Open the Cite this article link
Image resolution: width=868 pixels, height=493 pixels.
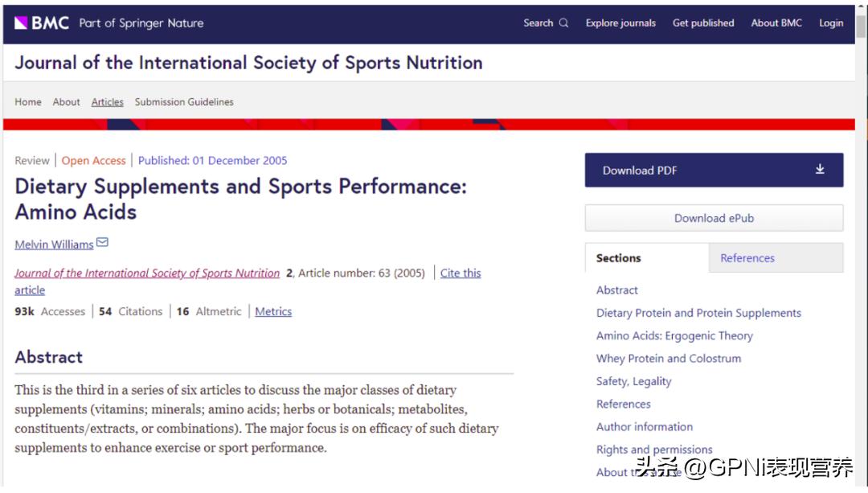(x=460, y=273)
